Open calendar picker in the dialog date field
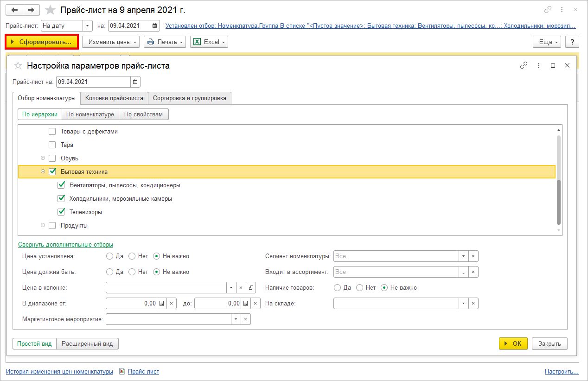The height and width of the screenshot is (381, 588). click(135, 82)
